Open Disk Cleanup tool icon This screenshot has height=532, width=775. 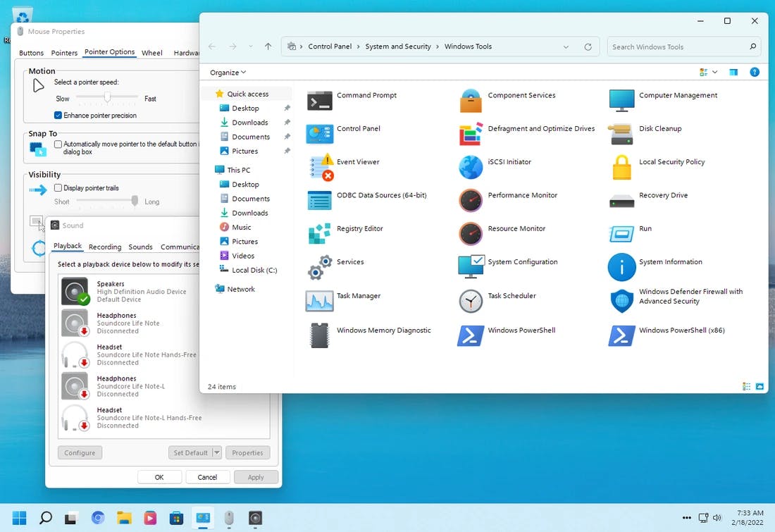coord(621,134)
